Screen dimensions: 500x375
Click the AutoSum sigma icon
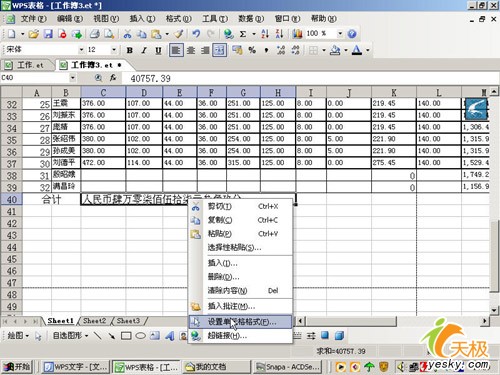coord(243,34)
